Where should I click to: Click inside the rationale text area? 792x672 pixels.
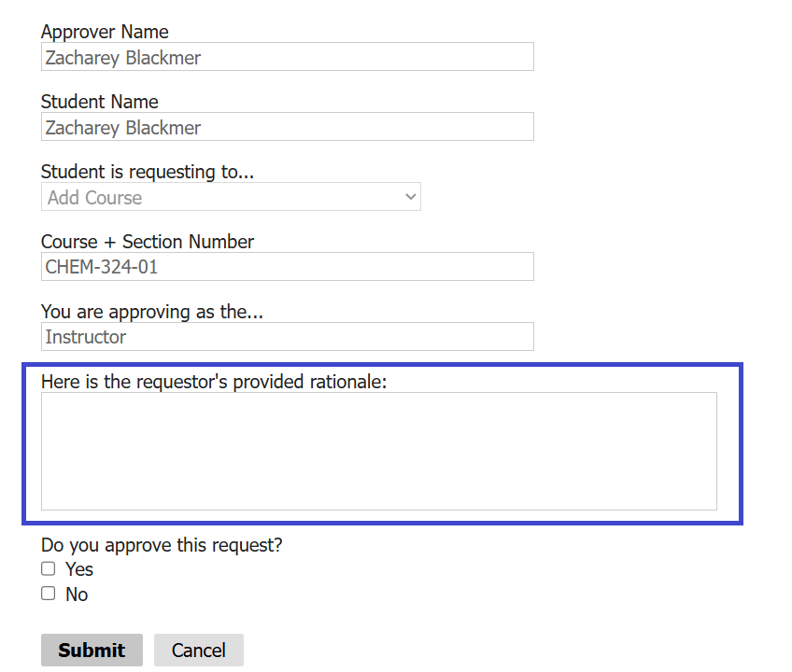click(x=379, y=451)
